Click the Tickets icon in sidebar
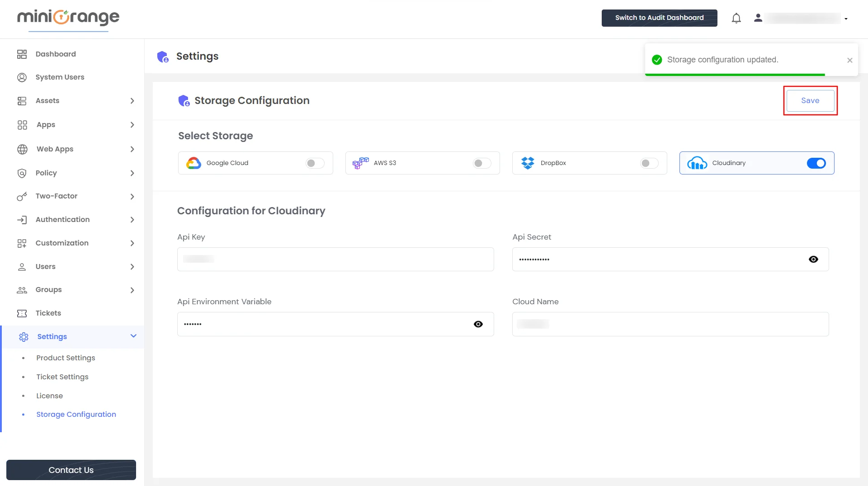The image size is (868, 486). [x=22, y=313]
